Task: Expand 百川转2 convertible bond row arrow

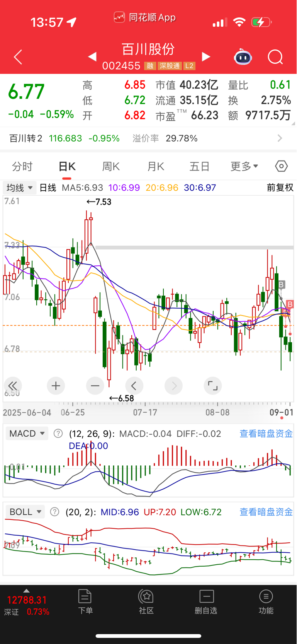Action: click(x=280, y=138)
